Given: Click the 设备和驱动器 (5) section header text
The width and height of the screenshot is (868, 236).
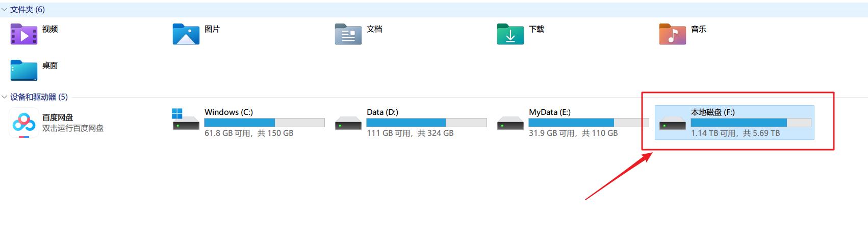Looking at the screenshot, I should pyautogui.click(x=39, y=97).
